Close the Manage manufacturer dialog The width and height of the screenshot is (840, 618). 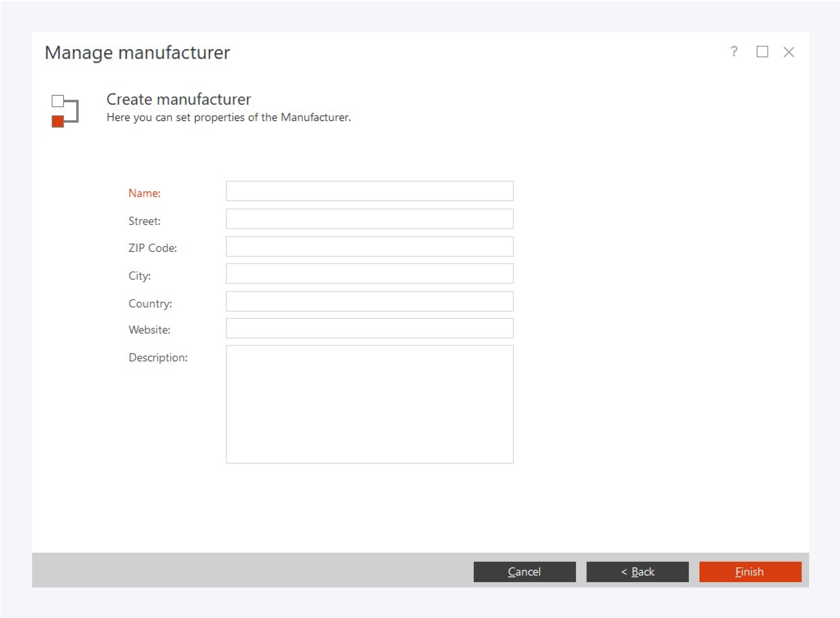click(789, 52)
